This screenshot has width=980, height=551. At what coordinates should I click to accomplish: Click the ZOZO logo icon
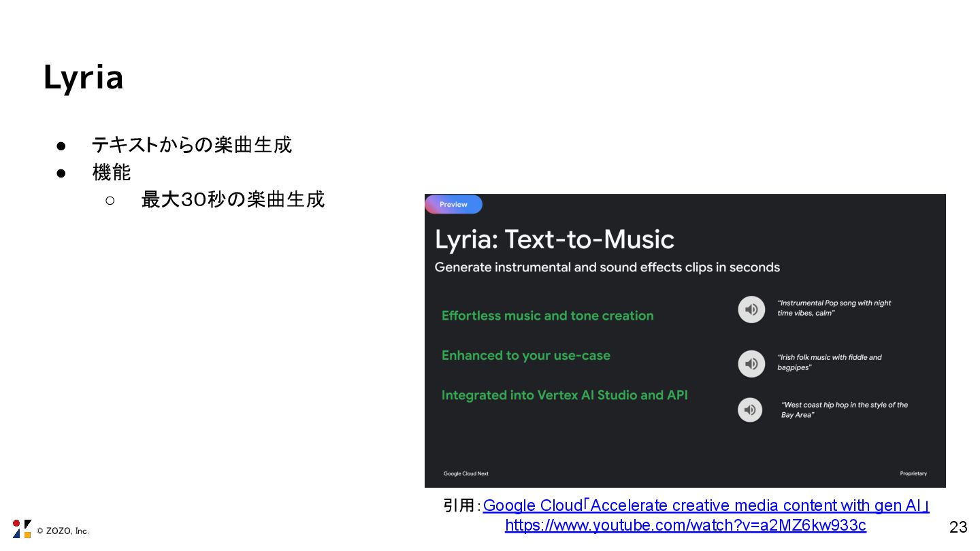(22, 529)
